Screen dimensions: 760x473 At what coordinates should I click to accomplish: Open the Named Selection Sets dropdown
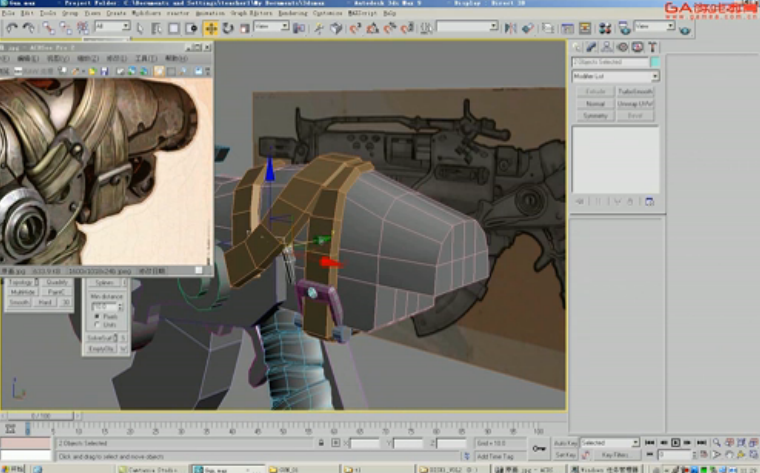467,26
